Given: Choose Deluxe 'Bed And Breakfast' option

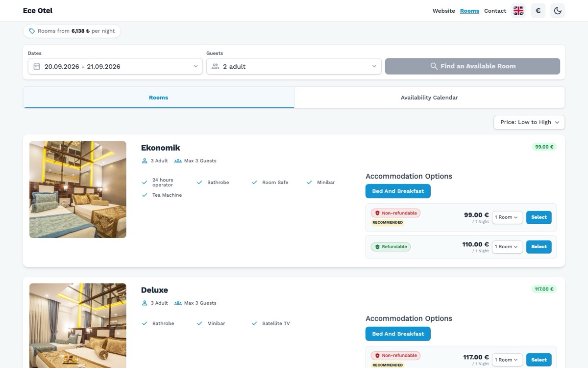Looking at the screenshot, I should 398,334.
